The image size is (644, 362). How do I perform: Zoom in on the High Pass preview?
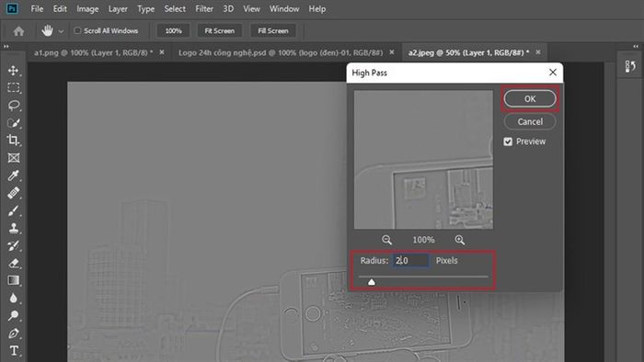click(460, 240)
